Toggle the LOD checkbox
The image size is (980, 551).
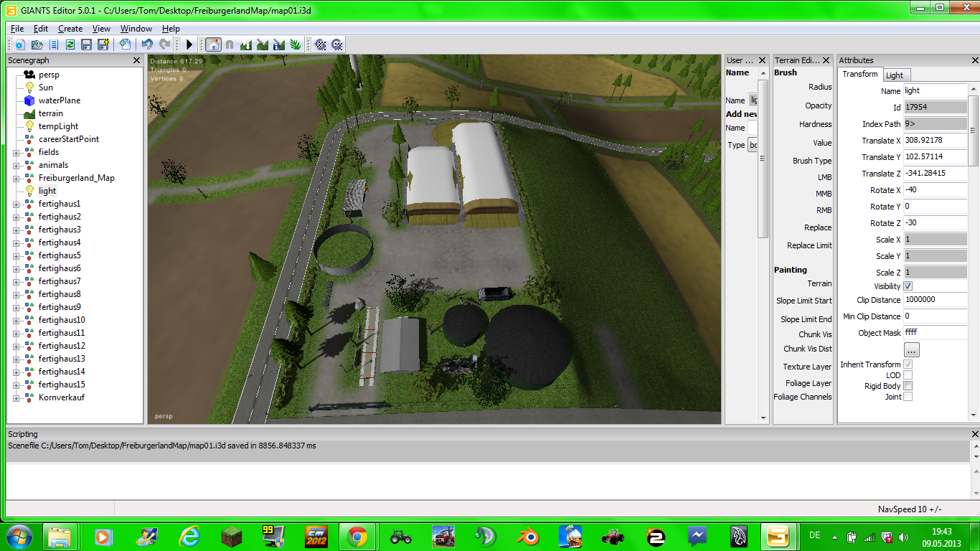coord(908,375)
